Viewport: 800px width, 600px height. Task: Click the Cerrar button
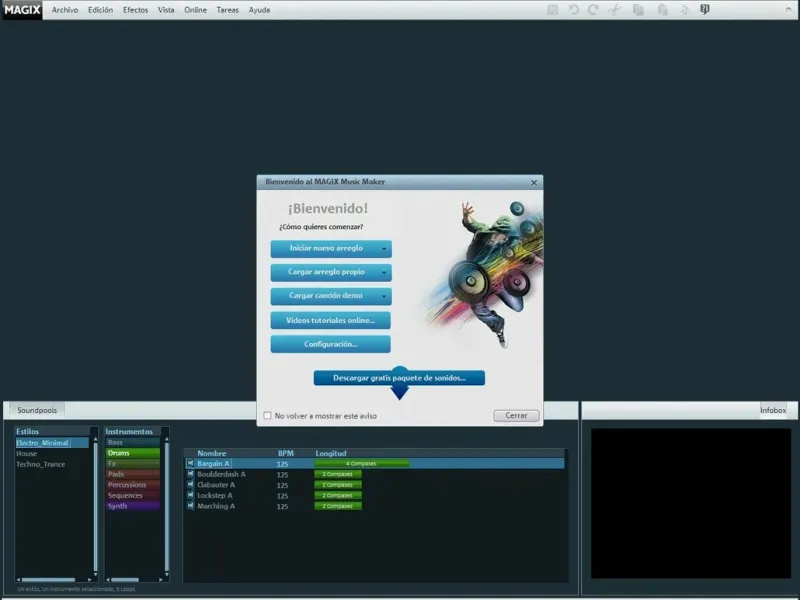[516, 415]
